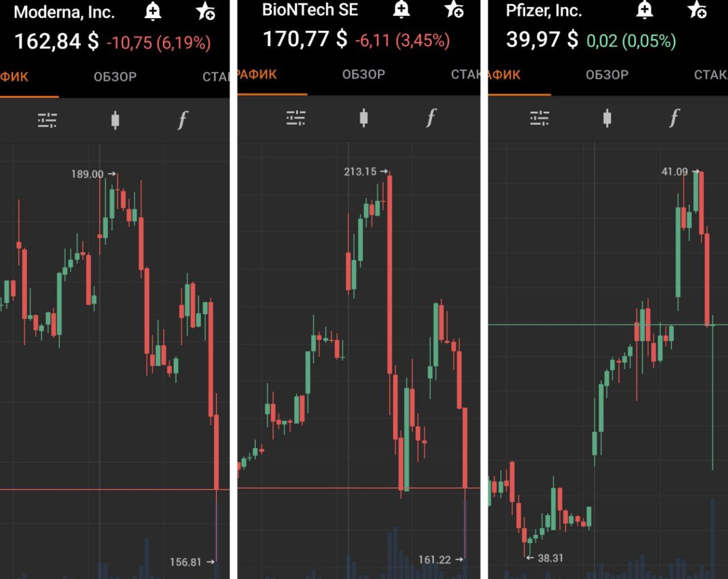Open chart settings sliders in Moderna panel
Viewport: 728px width, 579px height.
tap(47, 120)
